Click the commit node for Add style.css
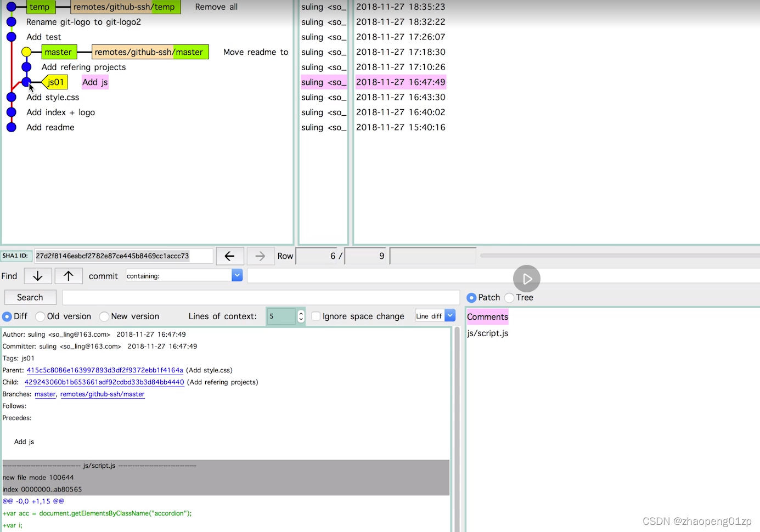The height and width of the screenshot is (532, 760). 11,97
